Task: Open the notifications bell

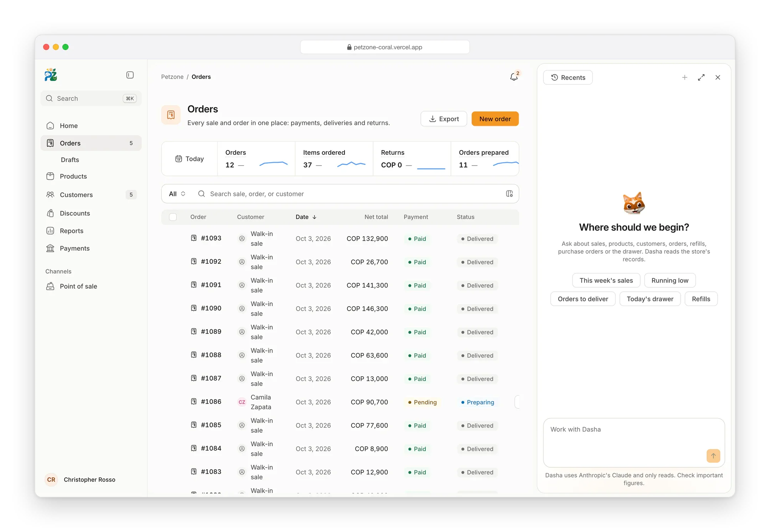Action: click(x=514, y=77)
